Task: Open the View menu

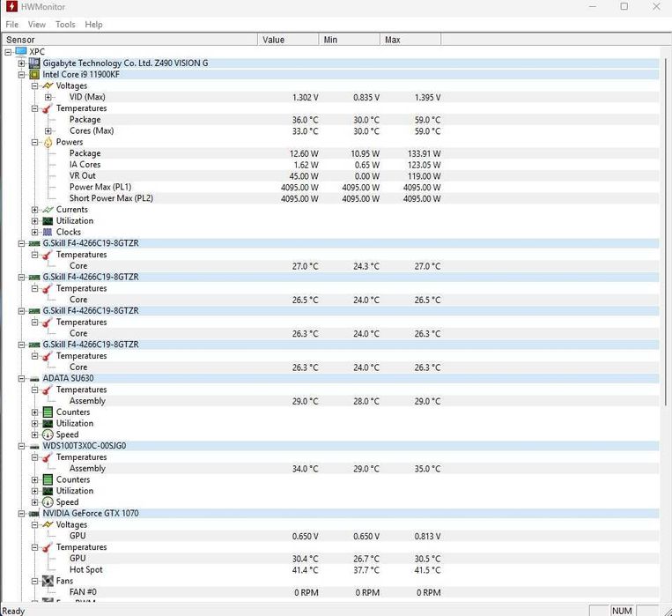Action: click(37, 25)
